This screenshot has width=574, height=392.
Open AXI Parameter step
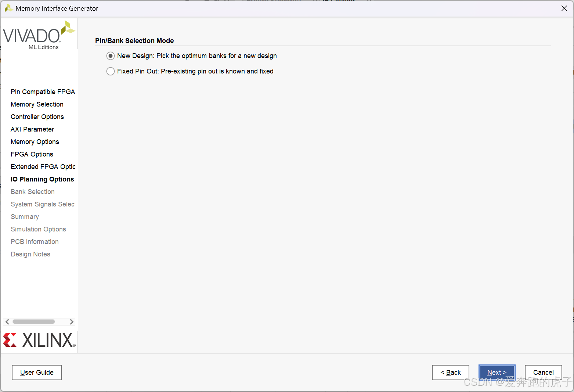pos(32,129)
